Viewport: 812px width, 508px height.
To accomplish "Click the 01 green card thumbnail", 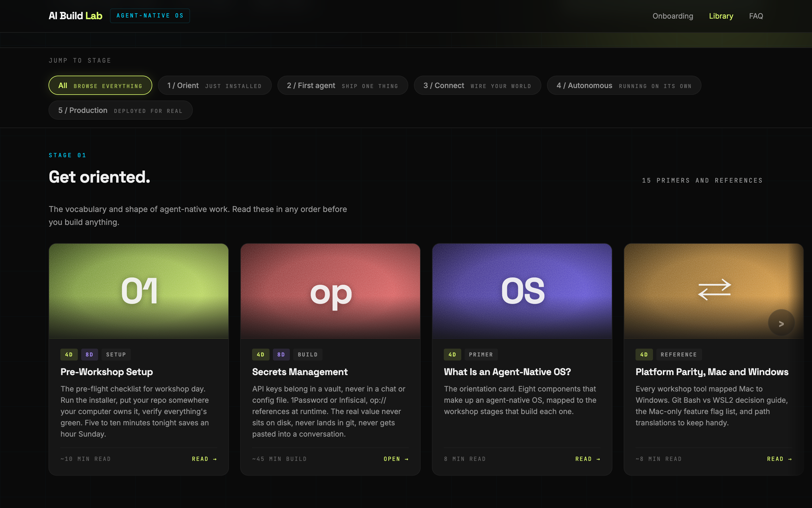I will click(x=139, y=291).
